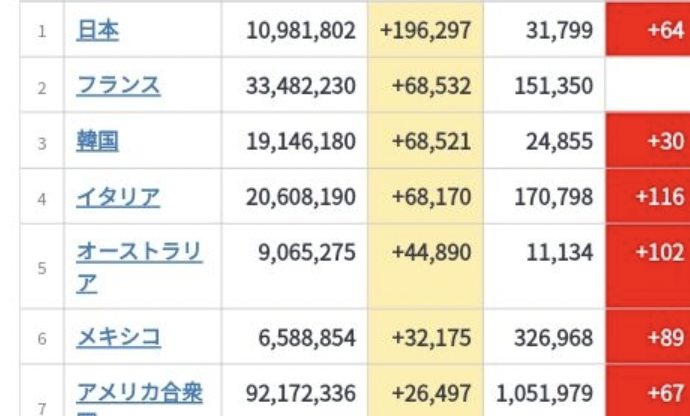Select Italy's death count 170,798

pyautogui.click(x=554, y=197)
